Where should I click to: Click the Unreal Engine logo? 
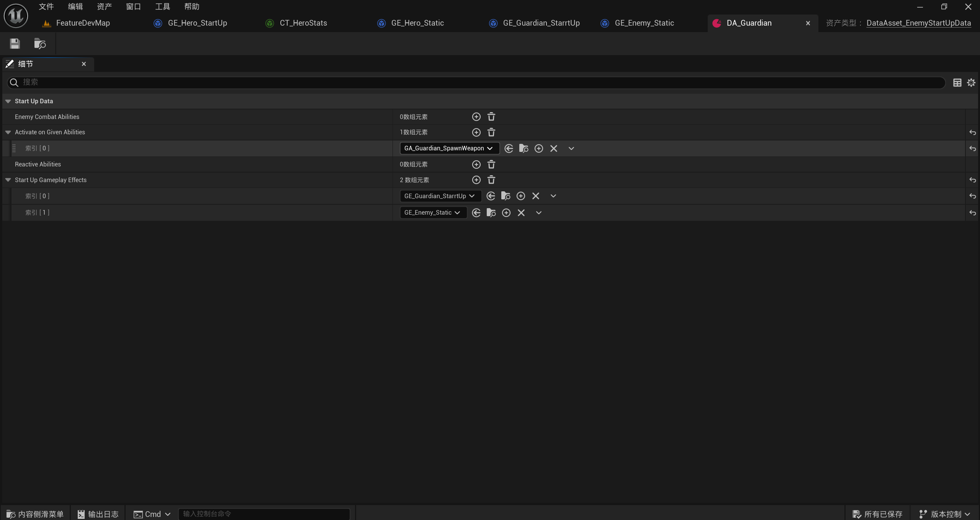(x=16, y=16)
